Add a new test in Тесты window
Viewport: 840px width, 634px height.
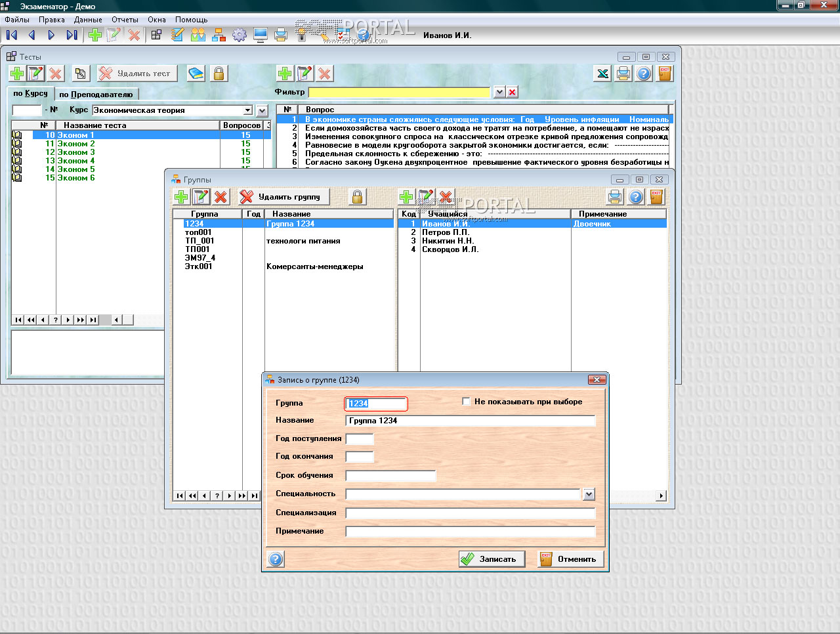pyautogui.click(x=17, y=74)
